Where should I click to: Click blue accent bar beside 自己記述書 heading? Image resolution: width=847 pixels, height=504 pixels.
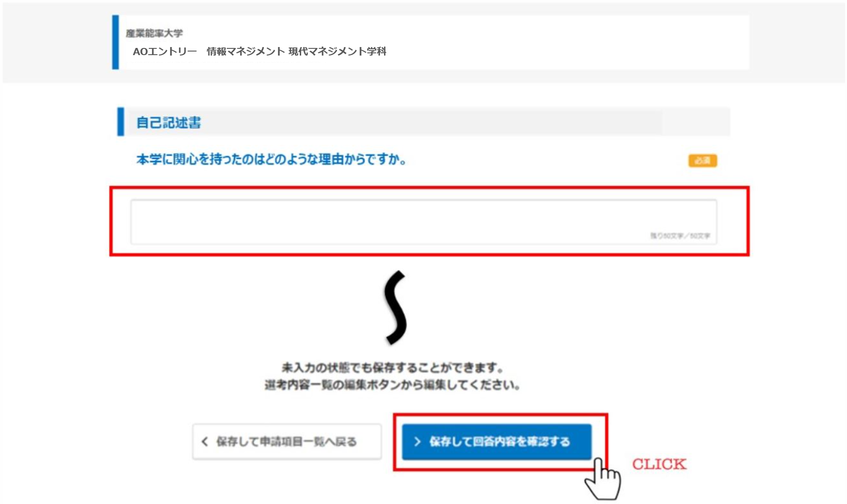[121, 121]
